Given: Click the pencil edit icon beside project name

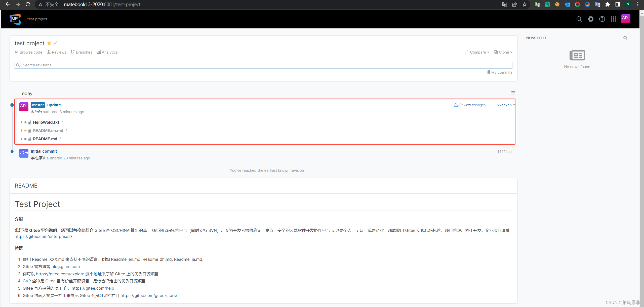Looking at the screenshot, I should (x=55, y=43).
